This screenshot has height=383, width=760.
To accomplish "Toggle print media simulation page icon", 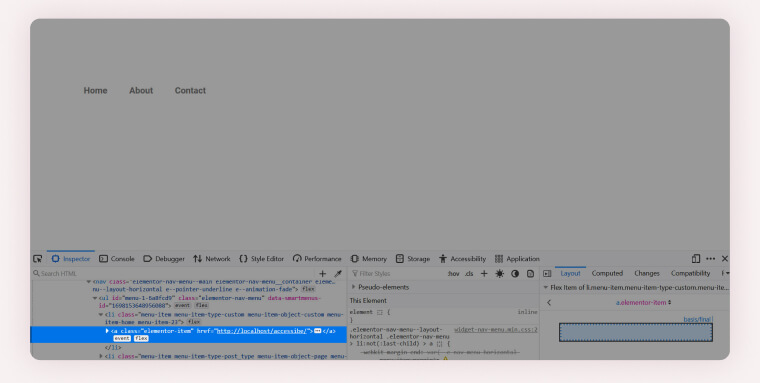I will tap(530, 273).
